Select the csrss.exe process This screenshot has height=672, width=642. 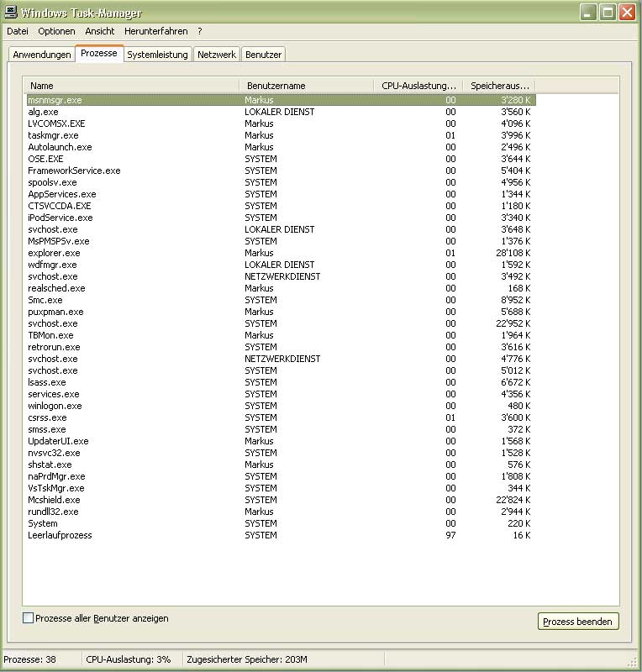pos(281,417)
